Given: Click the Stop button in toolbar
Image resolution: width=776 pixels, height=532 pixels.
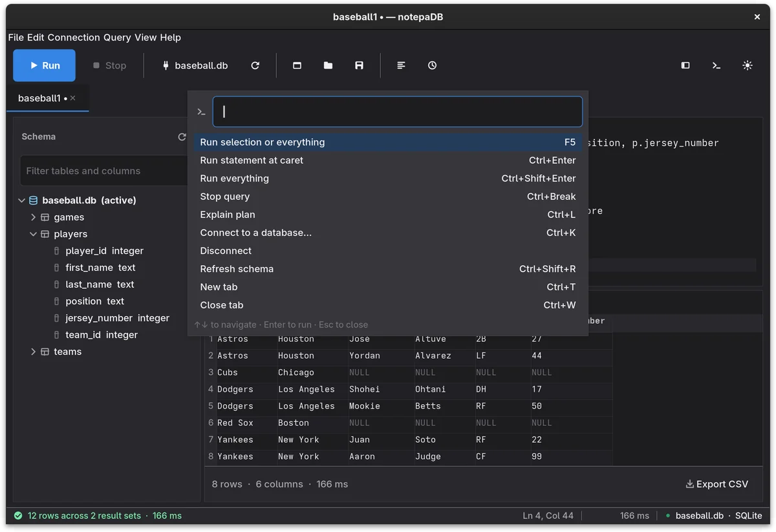Looking at the screenshot, I should [x=109, y=65].
